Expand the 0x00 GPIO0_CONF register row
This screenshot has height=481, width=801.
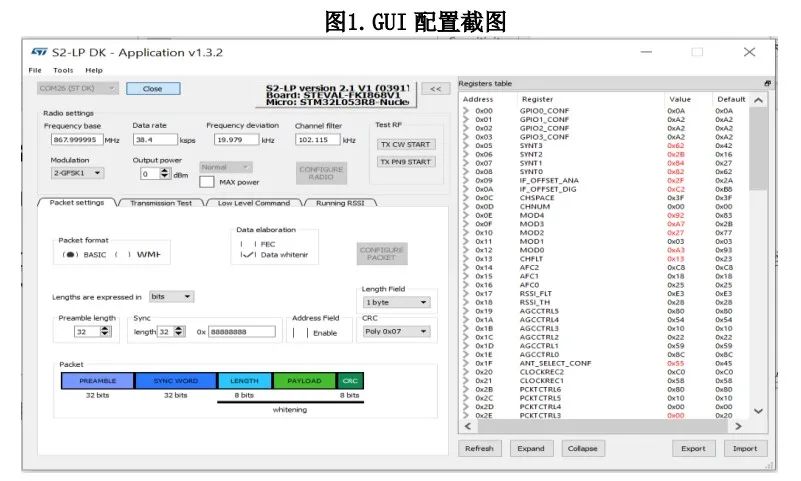pos(466,110)
